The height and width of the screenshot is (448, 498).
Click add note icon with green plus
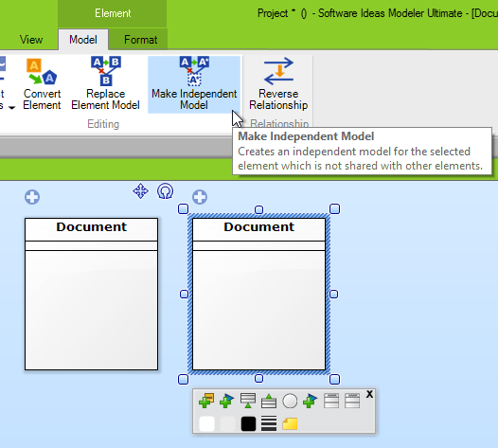pyautogui.click(x=206, y=401)
